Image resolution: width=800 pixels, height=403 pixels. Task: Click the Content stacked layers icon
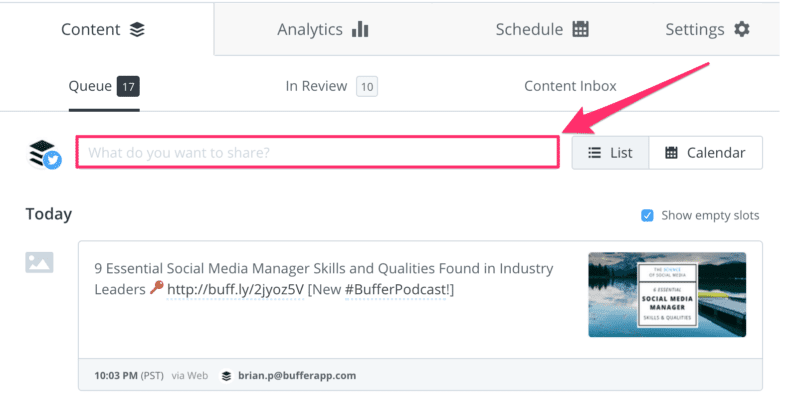click(137, 30)
